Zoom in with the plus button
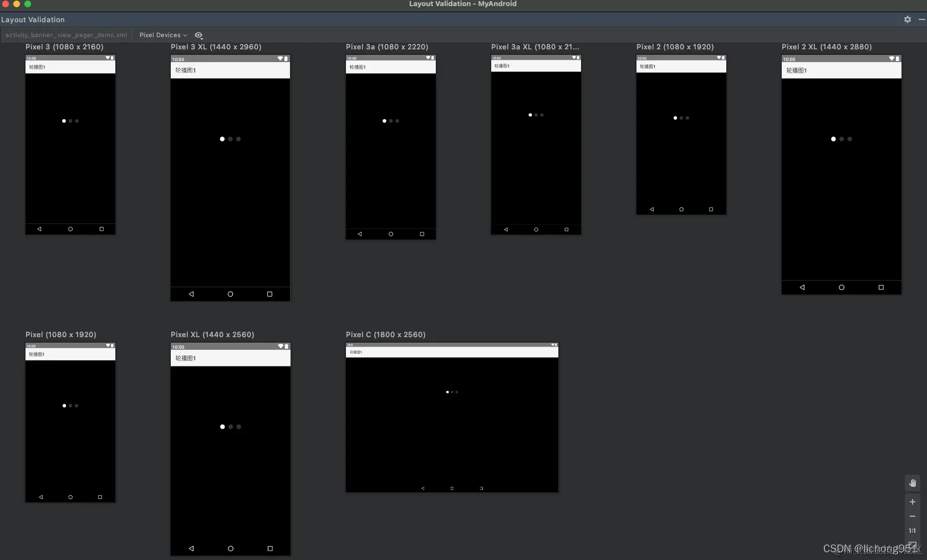The width and height of the screenshot is (927, 560). click(x=913, y=502)
